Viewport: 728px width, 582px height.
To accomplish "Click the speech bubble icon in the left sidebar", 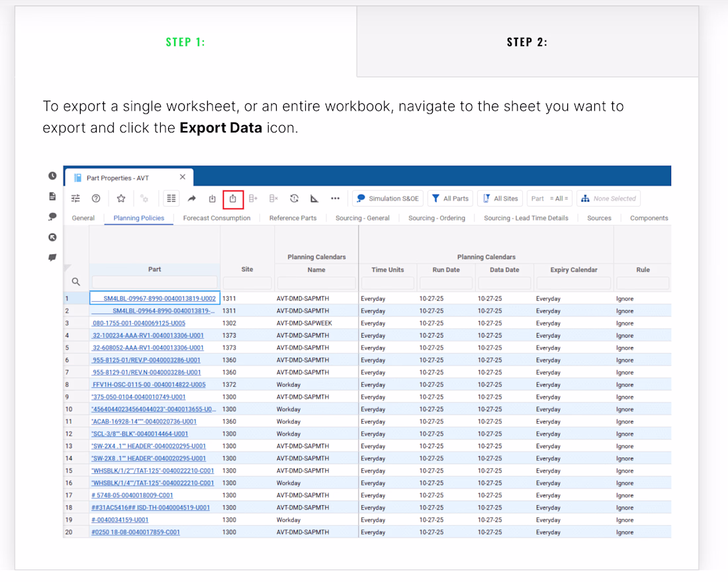I will (52, 217).
